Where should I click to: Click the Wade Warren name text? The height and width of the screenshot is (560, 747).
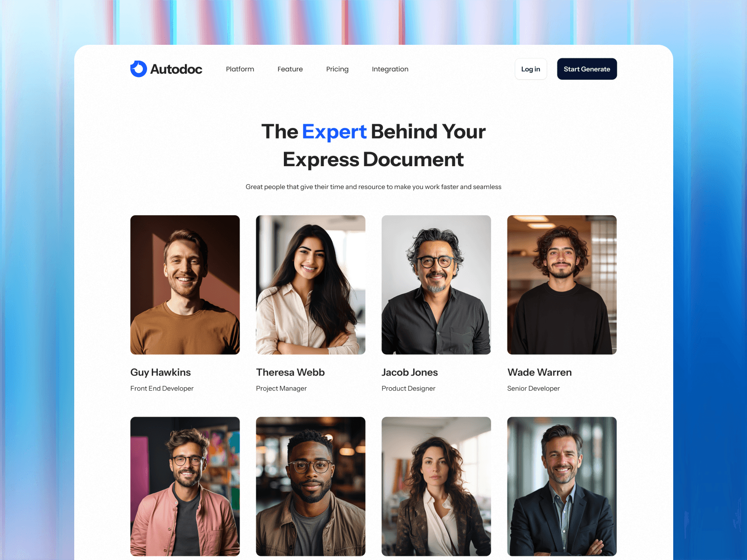click(539, 372)
